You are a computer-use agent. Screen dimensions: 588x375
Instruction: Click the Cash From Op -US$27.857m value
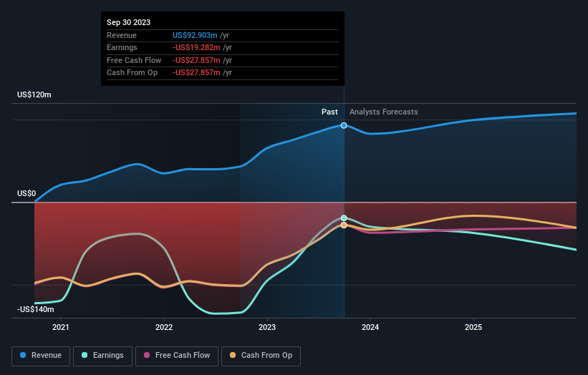pos(196,73)
